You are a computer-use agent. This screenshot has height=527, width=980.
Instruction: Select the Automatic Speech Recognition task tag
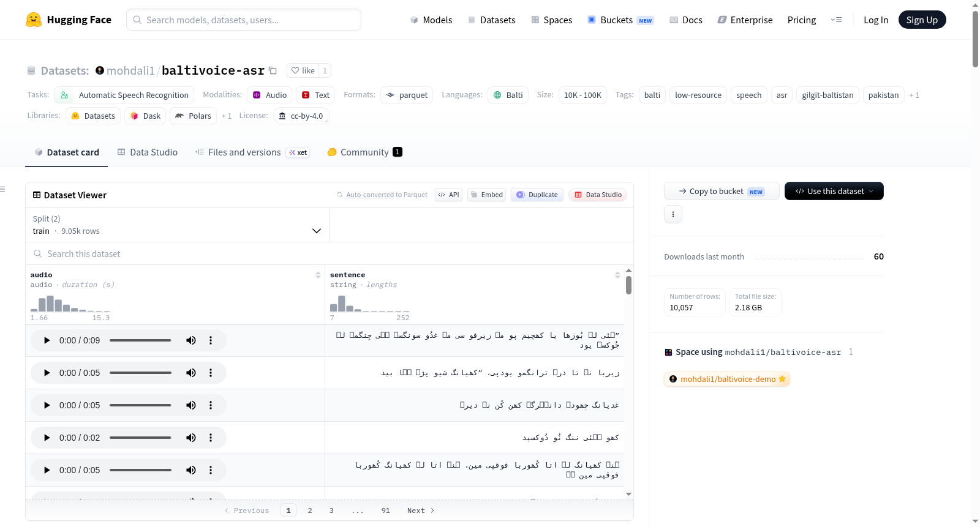pos(124,95)
